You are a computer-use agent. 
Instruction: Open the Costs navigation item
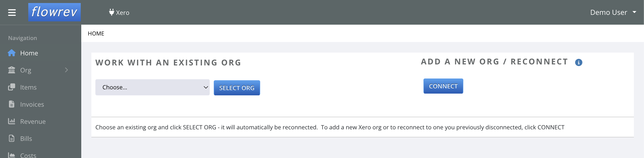point(28,155)
